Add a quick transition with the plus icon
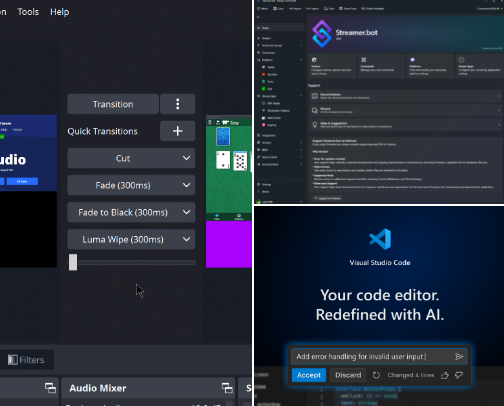This screenshot has width=504, height=406. pyautogui.click(x=177, y=131)
